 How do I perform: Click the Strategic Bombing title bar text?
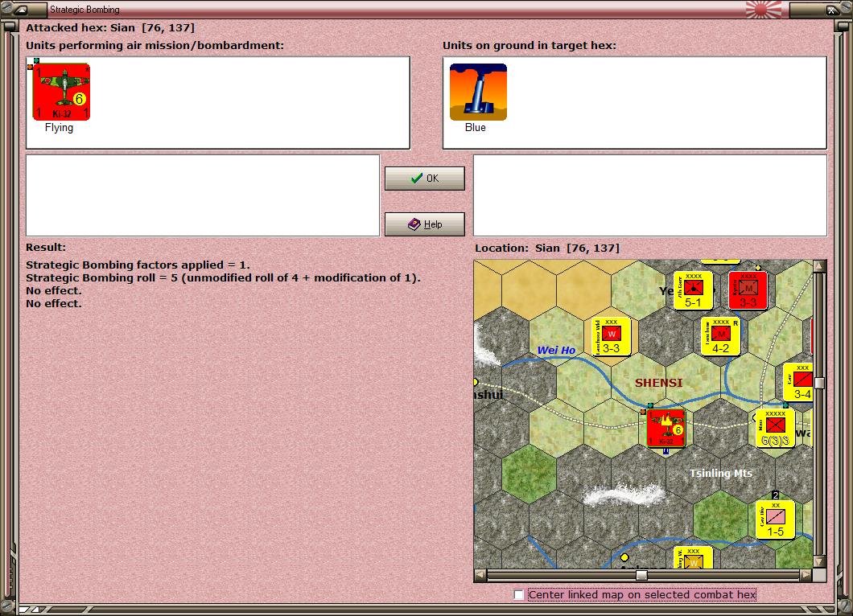[84, 9]
